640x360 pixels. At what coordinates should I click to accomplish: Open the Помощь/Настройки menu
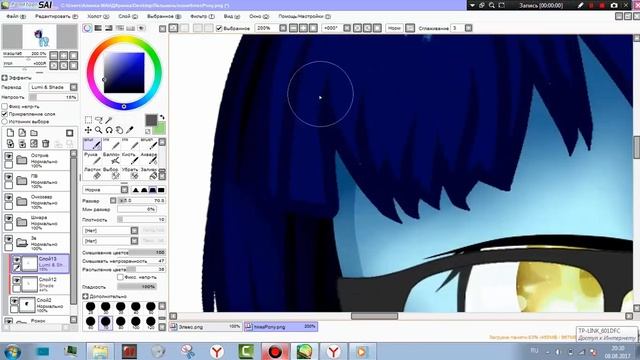(304, 16)
